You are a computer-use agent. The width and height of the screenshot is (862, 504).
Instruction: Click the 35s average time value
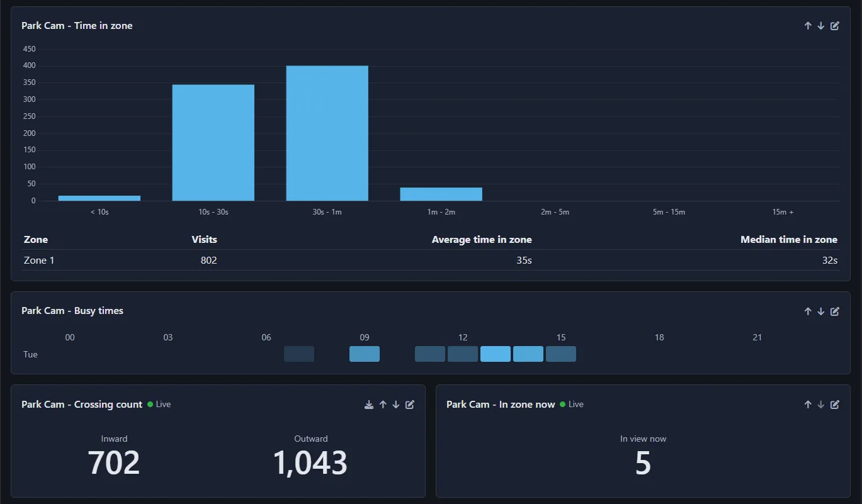tap(524, 260)
